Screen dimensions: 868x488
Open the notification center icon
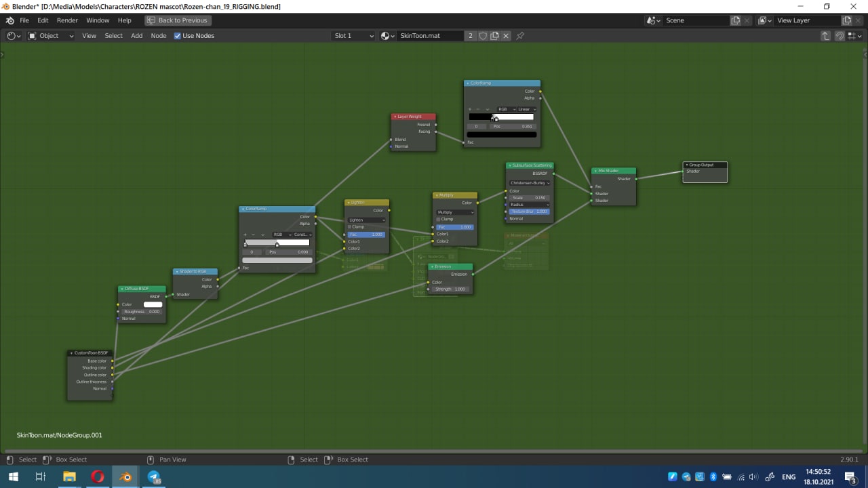click(x=851, y=477)
